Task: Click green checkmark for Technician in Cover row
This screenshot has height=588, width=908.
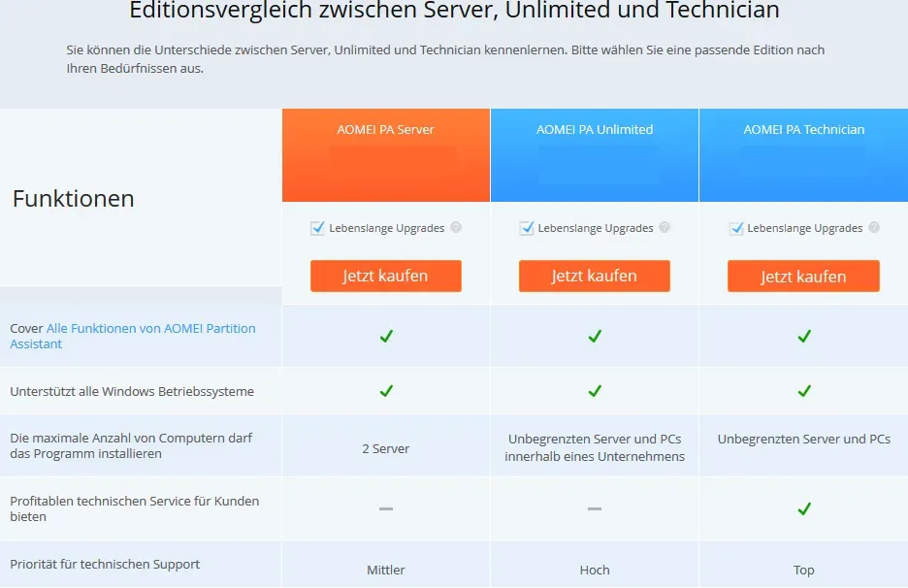Action: click(804, 336)
